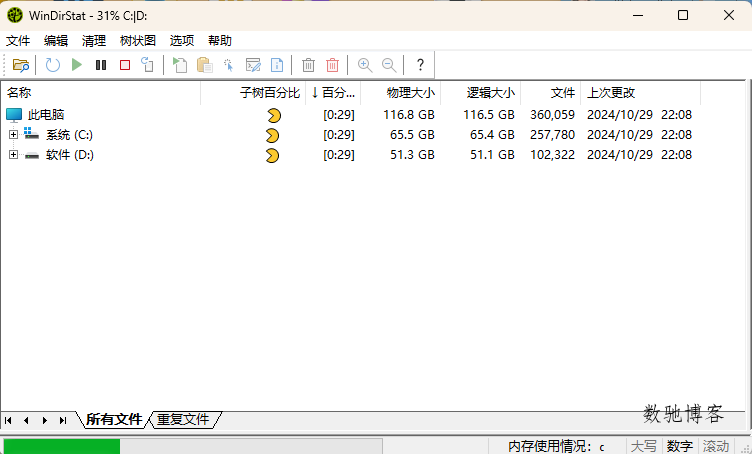The image size is (752, 454).
Task: Click the 116.5 GB logical size cell
Action: [489, 115]
